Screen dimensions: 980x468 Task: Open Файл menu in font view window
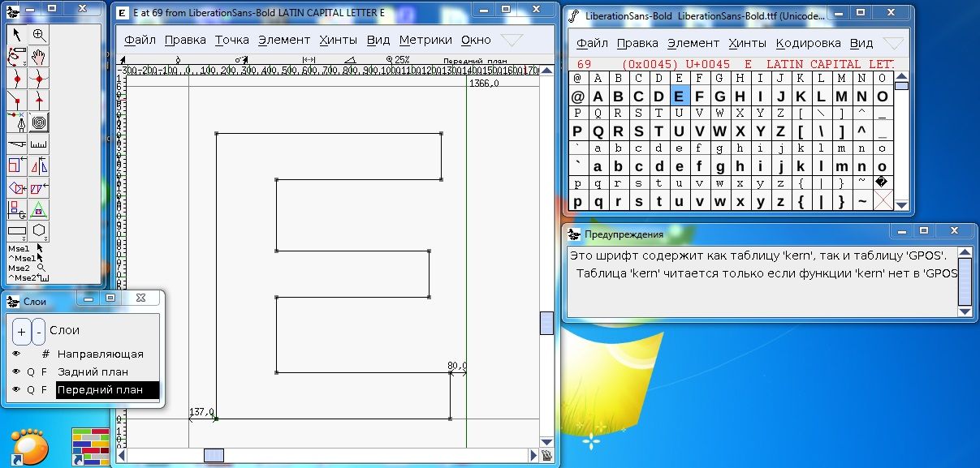point(593,43)
